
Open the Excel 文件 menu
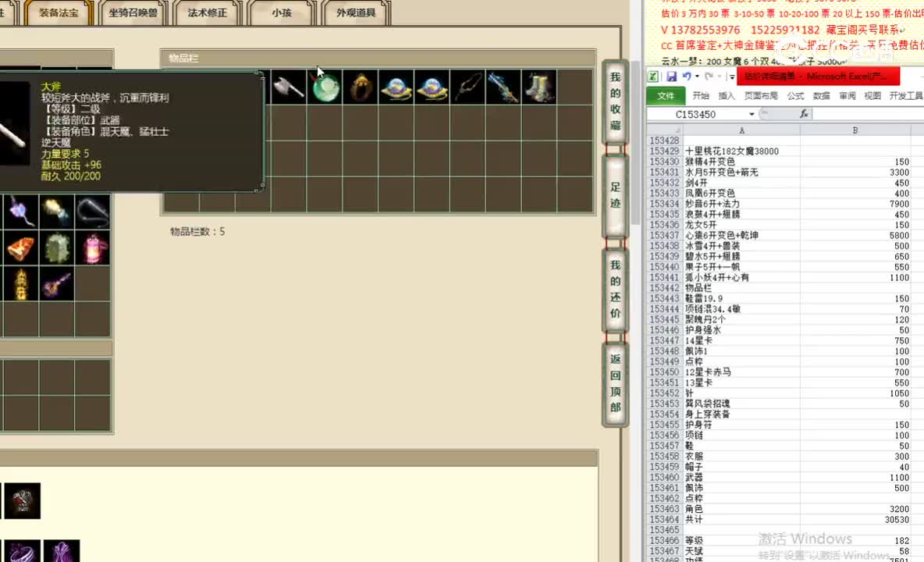click(x=666, y=95)
